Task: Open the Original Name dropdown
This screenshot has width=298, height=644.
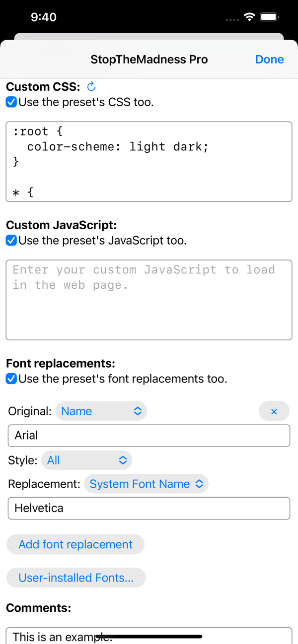Action: point(101,411)
